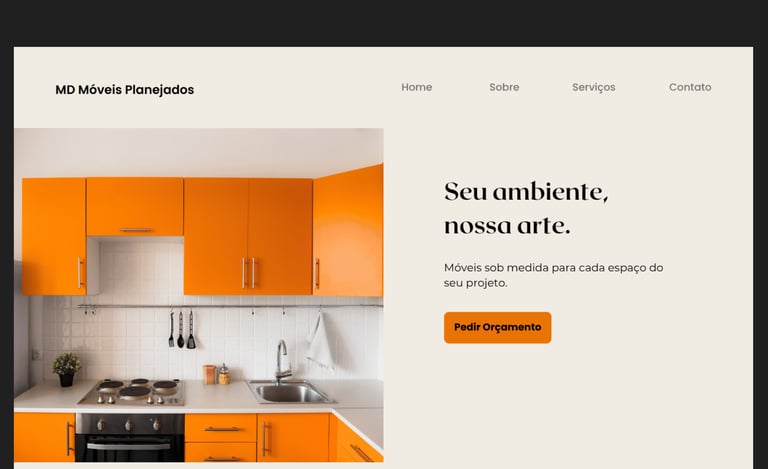Go to the Sobre page link
Viewport: 768px width, 469px height.
click(504, 87)
